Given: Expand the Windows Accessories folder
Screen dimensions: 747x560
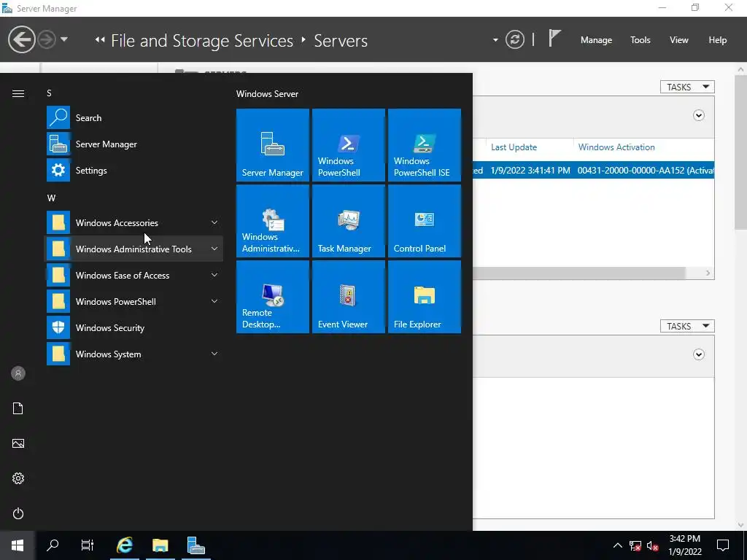Looking at the screenshot, I should 214,222.
